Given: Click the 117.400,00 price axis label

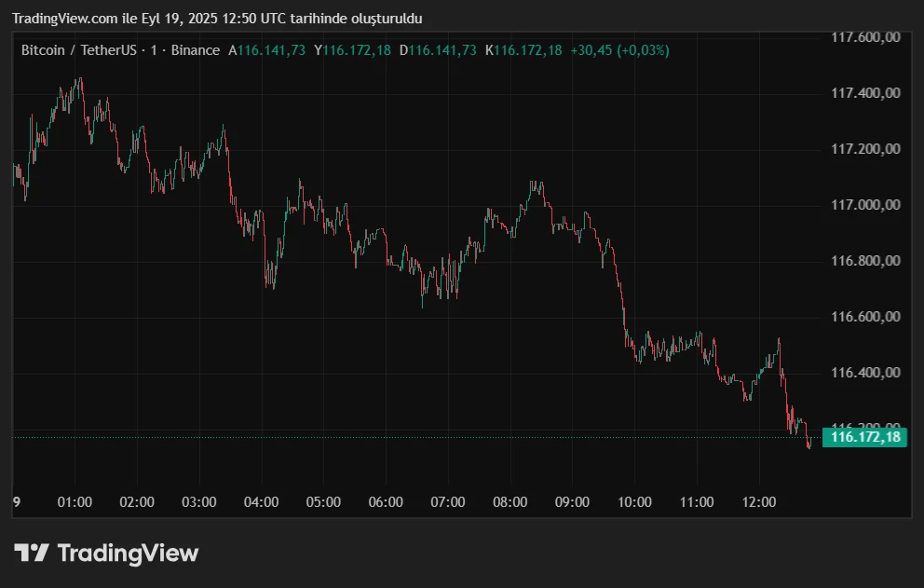Looking at the screenshot, I should point(865,92).
